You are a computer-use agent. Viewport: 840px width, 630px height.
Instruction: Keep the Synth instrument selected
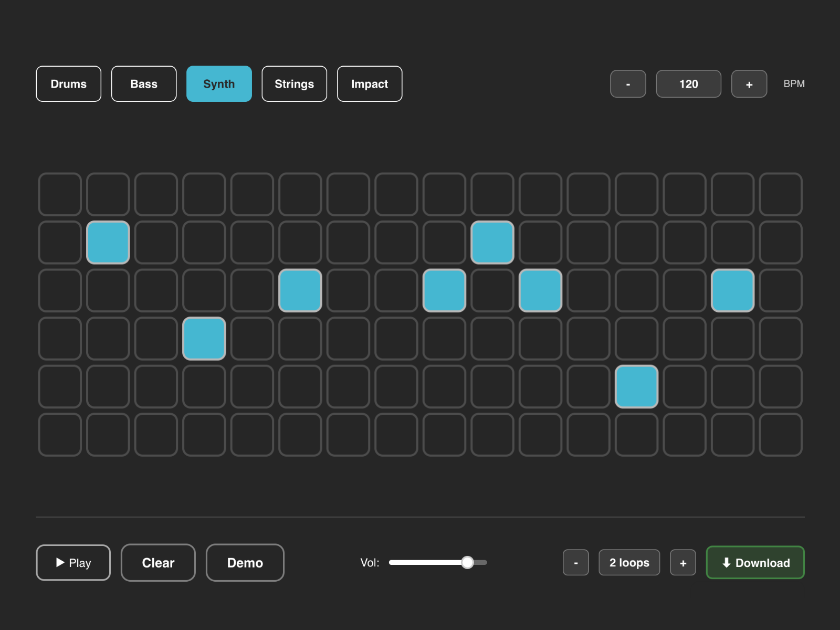pos(219,83)
